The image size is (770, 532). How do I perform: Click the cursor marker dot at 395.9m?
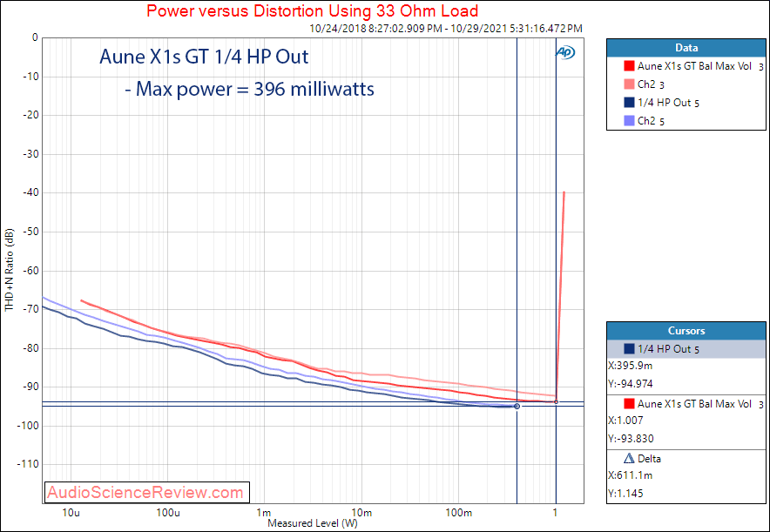pyautogui.click(x=517, y=407)
